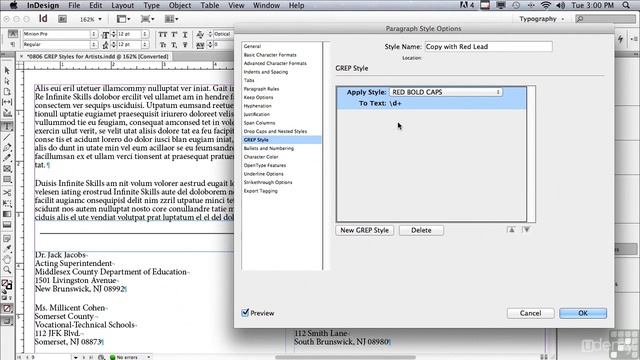Click the Style Name text field

coord(488,47)
